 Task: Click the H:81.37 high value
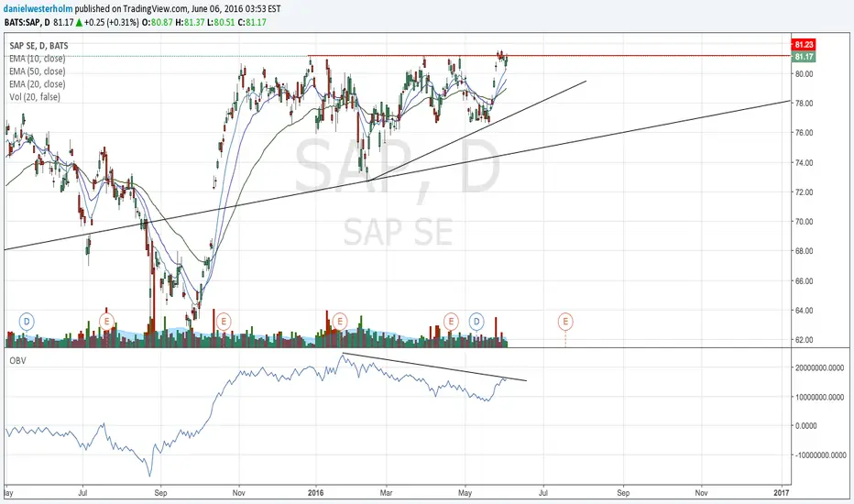(190, 22)
